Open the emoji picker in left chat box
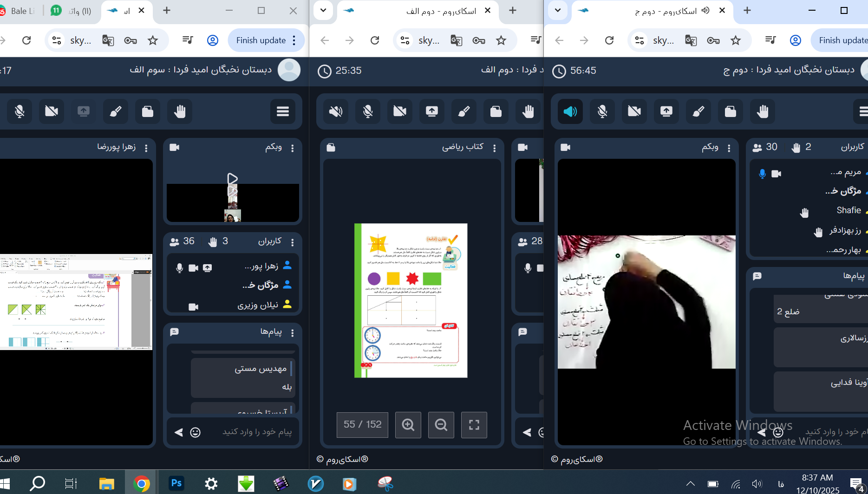 [196, 432]
